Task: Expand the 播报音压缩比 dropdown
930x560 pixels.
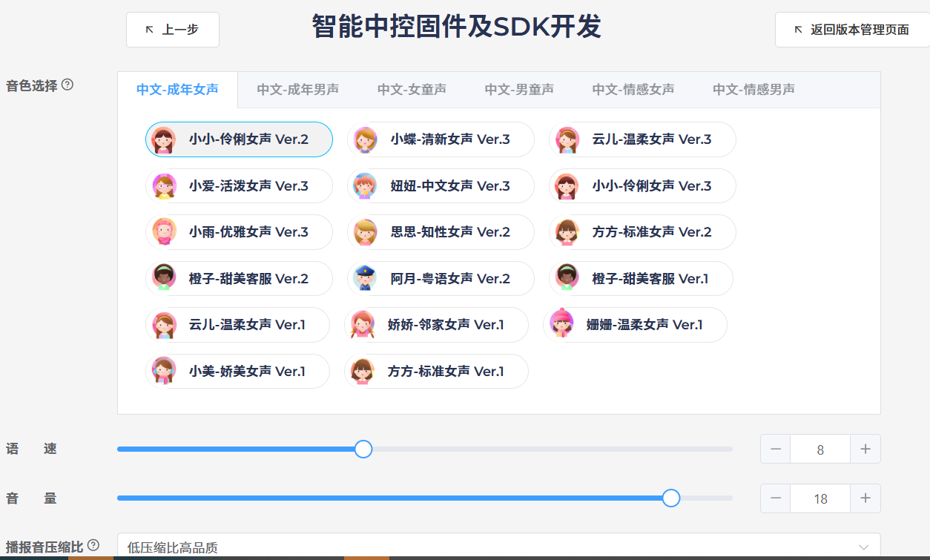Action: tap(498, 547)
